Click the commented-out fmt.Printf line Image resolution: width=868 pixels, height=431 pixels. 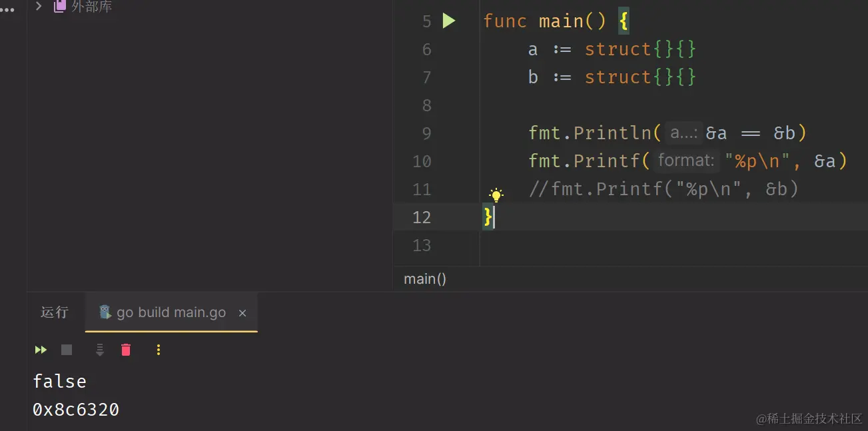pyautogui.click(x=663, y=189)
